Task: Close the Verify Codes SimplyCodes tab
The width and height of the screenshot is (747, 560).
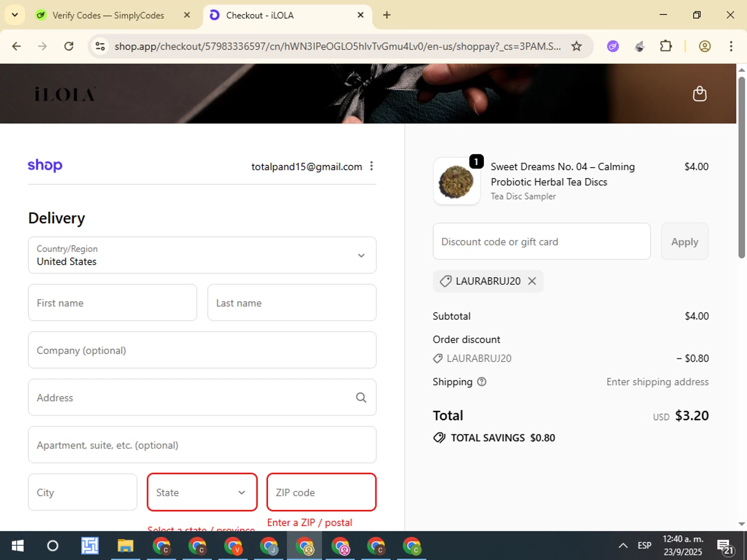Action: [187, 15]
